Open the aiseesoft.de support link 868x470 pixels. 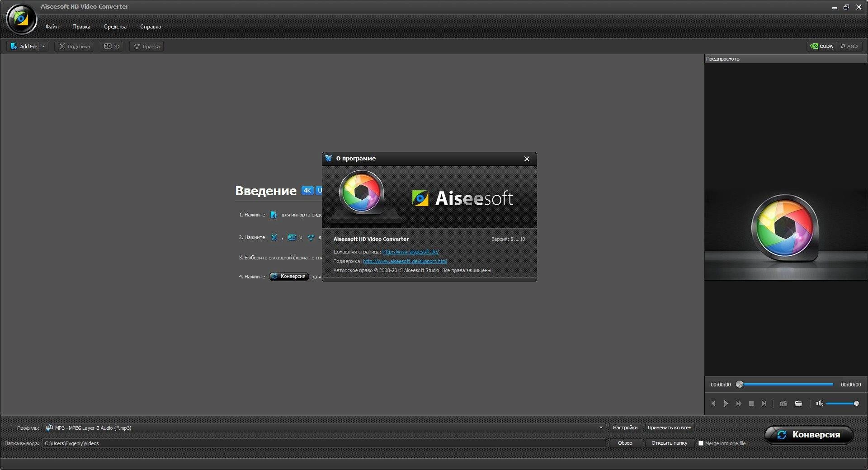[x=405, y=261]
